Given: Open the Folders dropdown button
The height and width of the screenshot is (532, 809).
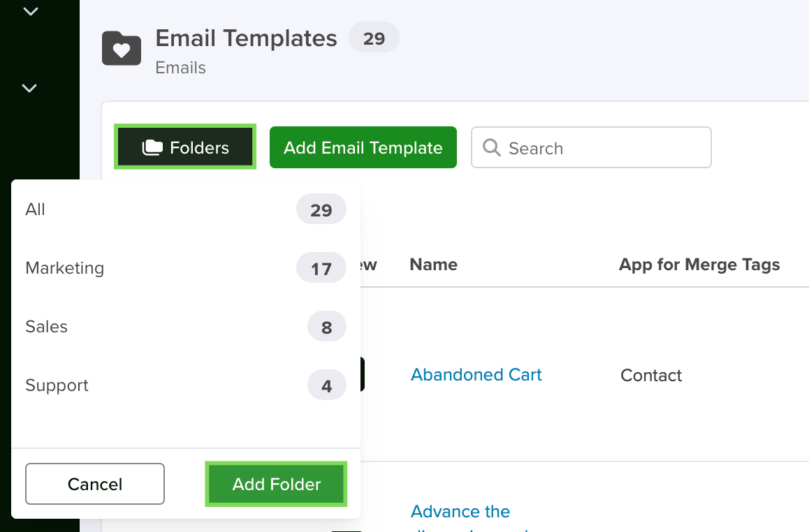Looking at the screenshot, I should 185,147.
